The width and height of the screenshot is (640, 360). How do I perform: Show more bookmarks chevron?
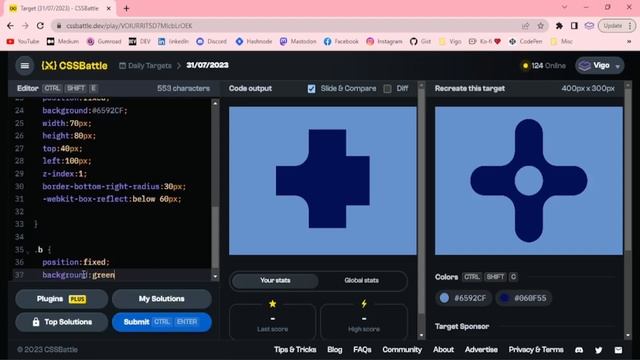click(x=629, y=42)
